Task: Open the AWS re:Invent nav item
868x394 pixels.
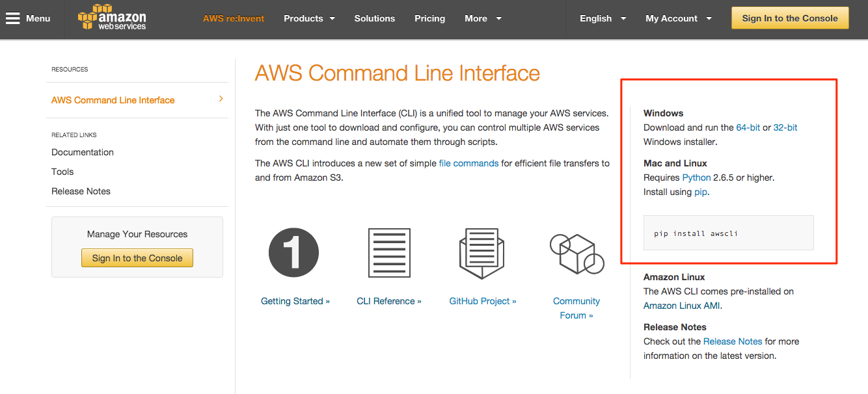Action: [x=234, y=18]
